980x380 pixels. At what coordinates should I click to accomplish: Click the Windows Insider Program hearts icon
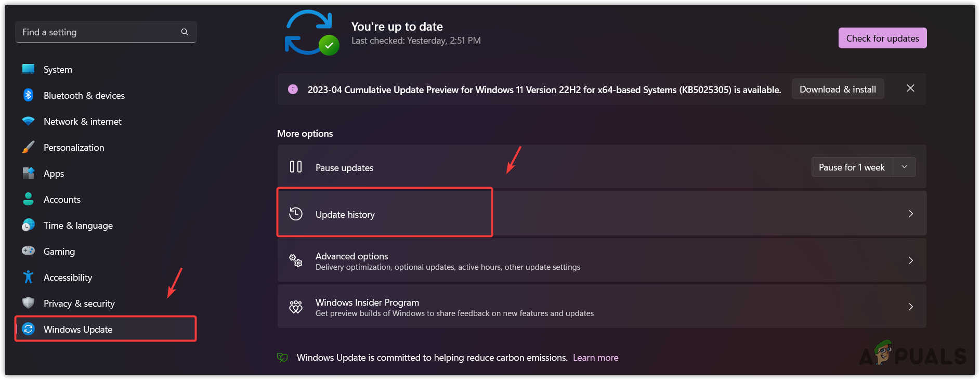click(x=296, y=307)
